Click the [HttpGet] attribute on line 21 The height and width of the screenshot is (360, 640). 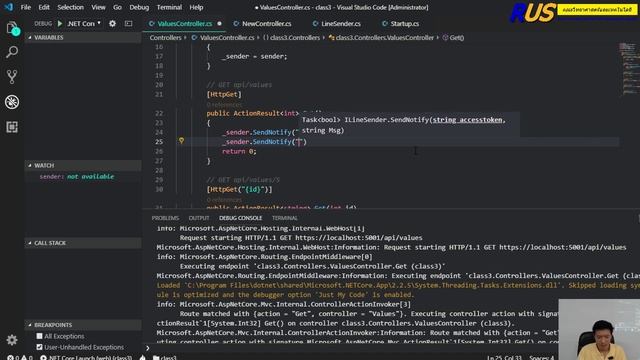[x=224, y=94]
